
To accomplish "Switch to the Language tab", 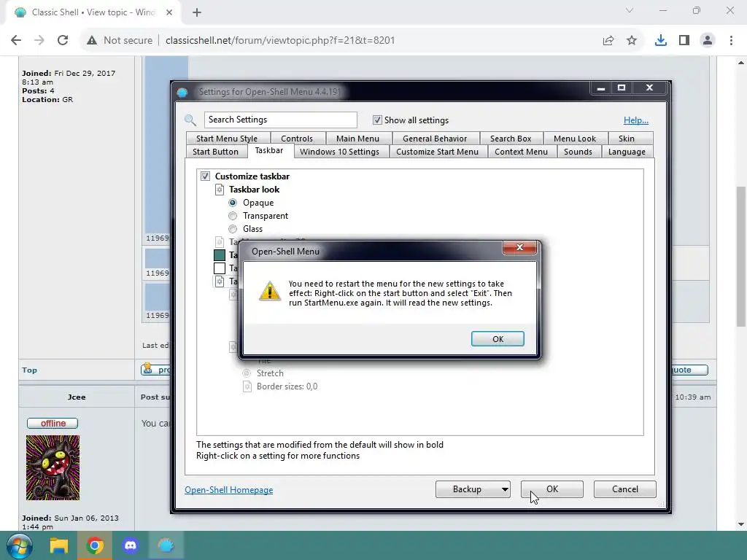I will 627,152.
